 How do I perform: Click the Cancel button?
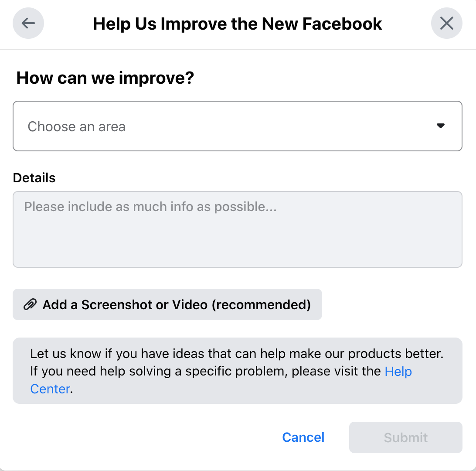[303, 437]
